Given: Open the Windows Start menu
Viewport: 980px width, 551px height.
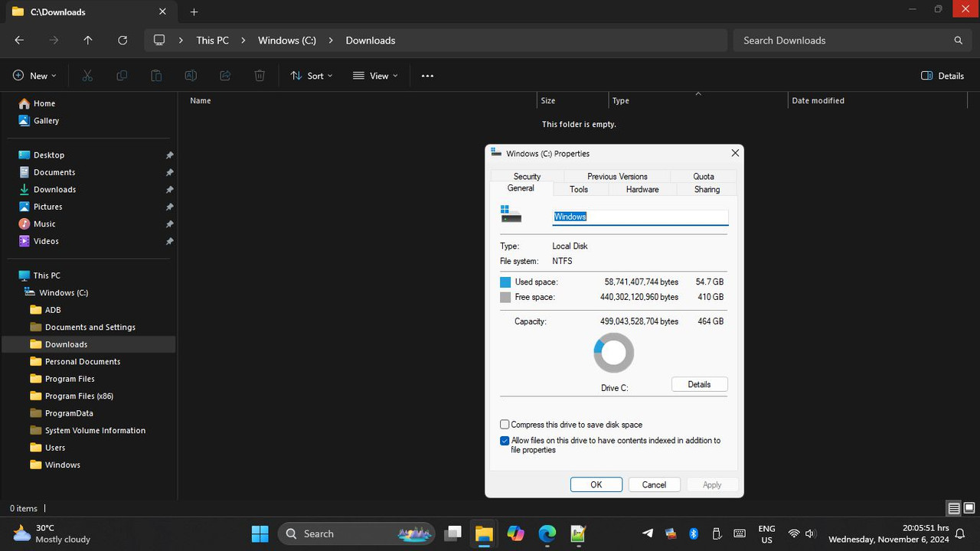Looking at the screenshot, I should [x=260, y=533].
